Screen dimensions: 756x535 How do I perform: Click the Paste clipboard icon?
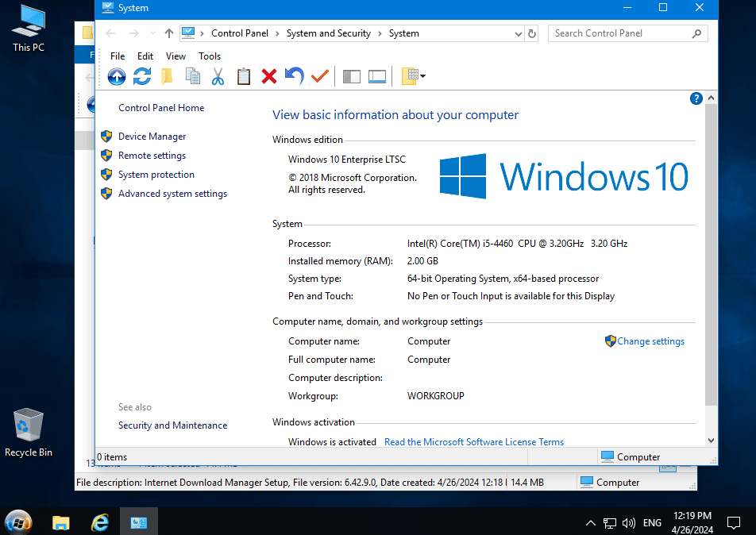(244, 76)
